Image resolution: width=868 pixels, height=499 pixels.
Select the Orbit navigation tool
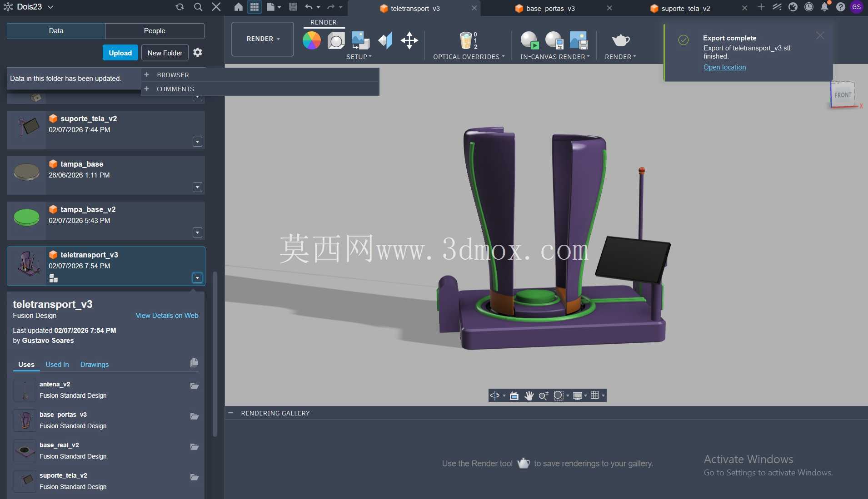coord(495,395)
